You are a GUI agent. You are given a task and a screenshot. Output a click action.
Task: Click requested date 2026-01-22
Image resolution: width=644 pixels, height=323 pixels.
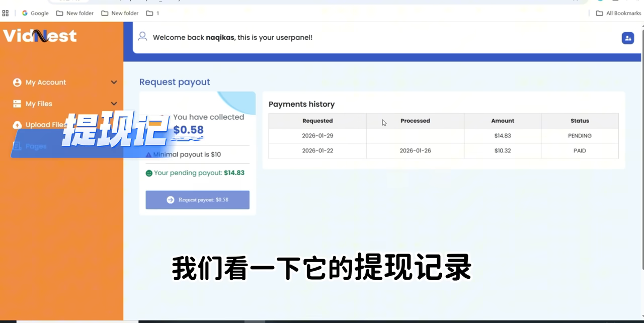317,151
